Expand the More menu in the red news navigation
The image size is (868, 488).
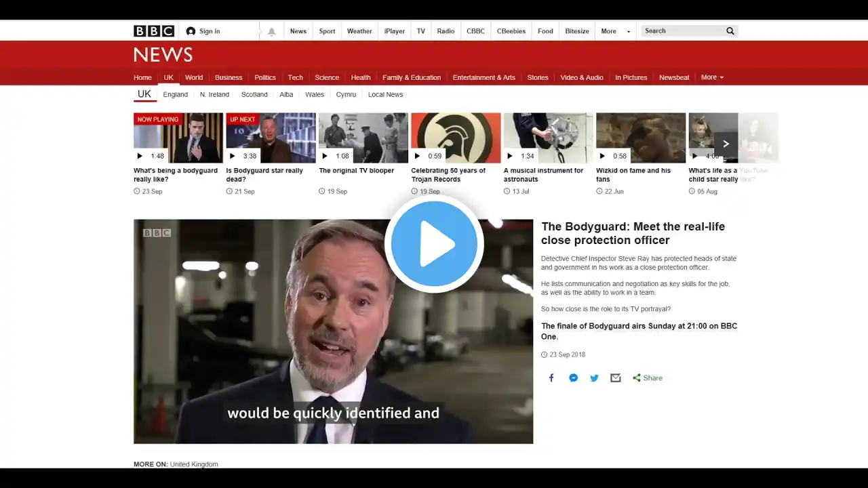coord(712,77)
